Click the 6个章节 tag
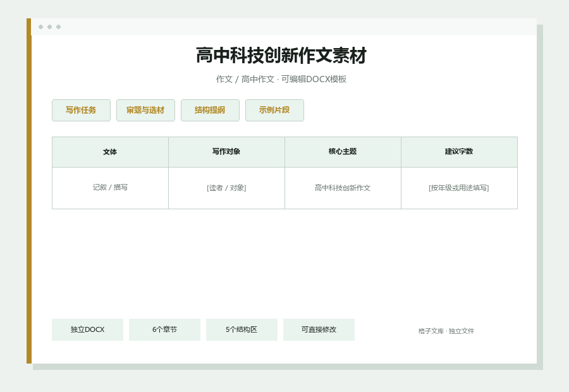Image resolution: width=569 pixels, height=392 pixels. pos(164,329)
